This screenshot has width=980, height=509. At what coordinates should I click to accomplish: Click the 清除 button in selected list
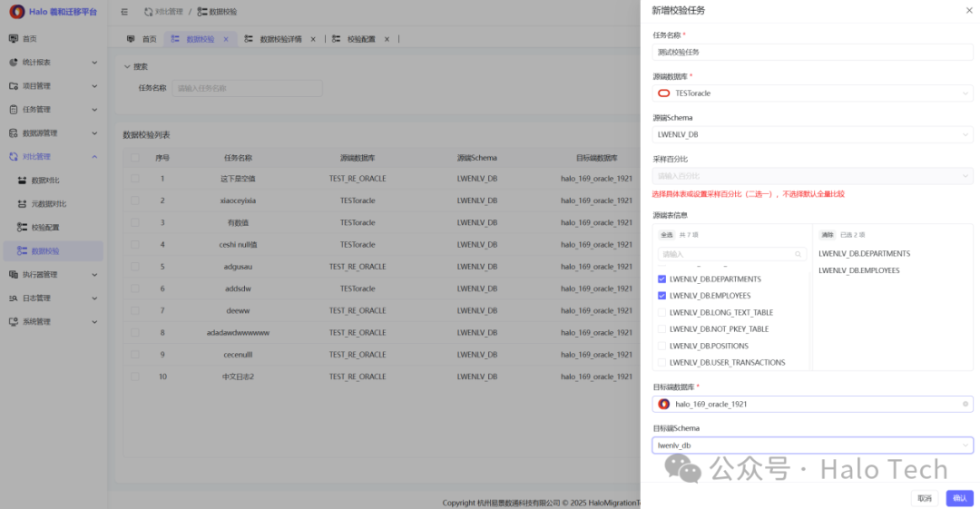click(x=828, y=235)
